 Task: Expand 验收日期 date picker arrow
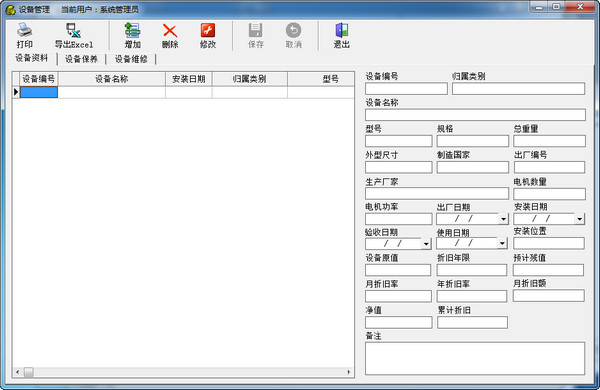(426, 243)
